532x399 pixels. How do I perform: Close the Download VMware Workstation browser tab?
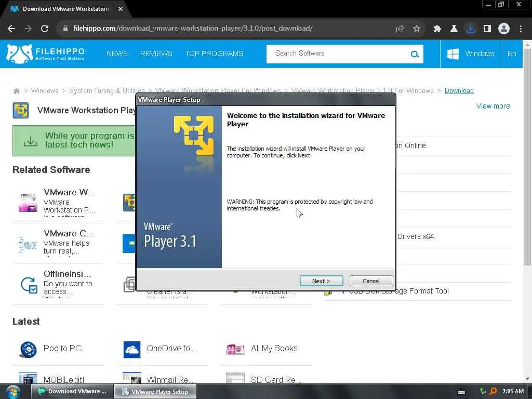tap(121, 9)
